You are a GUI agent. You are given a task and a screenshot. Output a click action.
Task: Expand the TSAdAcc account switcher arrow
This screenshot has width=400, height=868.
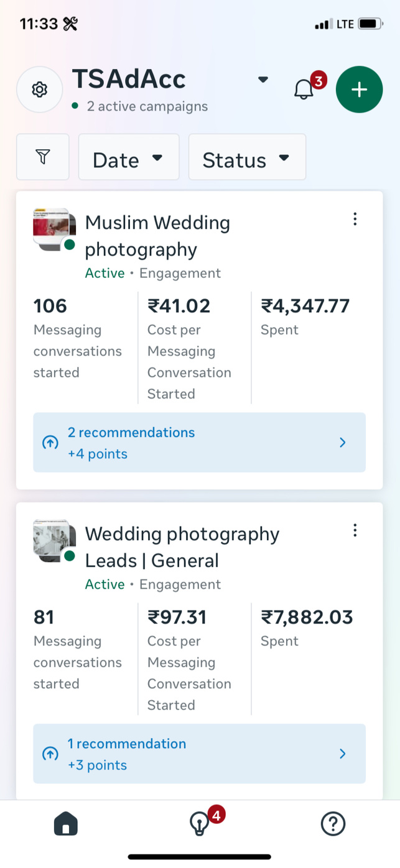[x=263, y=80]
